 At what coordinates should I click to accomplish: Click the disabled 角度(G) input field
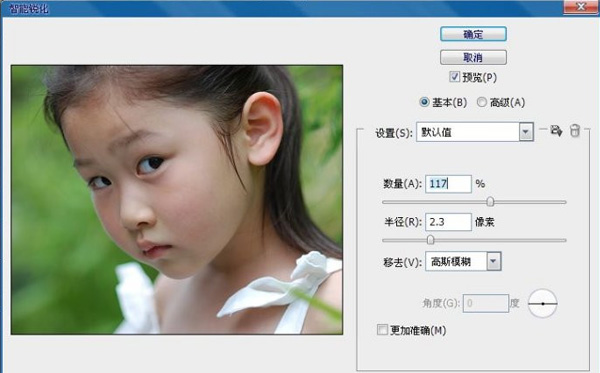486,303
